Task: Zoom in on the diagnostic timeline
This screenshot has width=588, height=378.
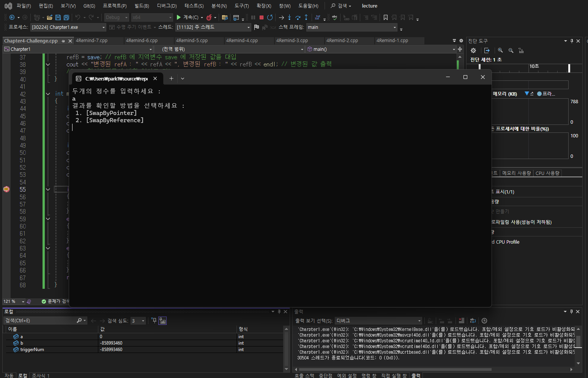Action: (x=500, y=50)
